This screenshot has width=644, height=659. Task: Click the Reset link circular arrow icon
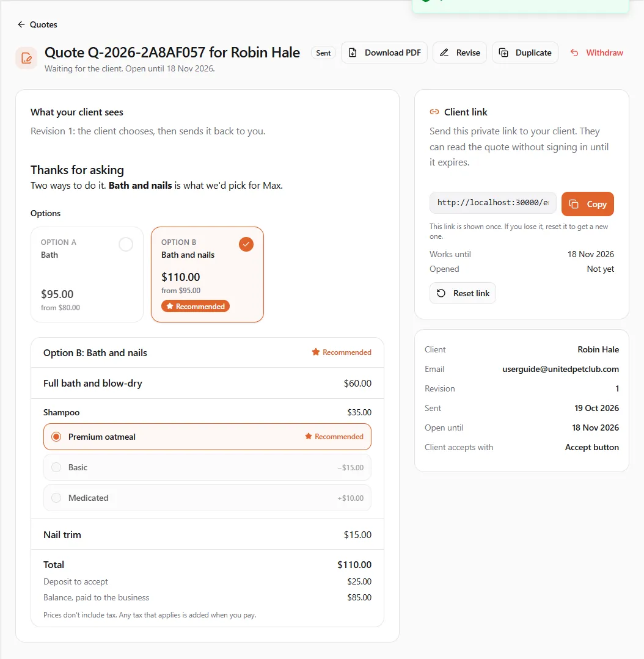tap(441, 293)
